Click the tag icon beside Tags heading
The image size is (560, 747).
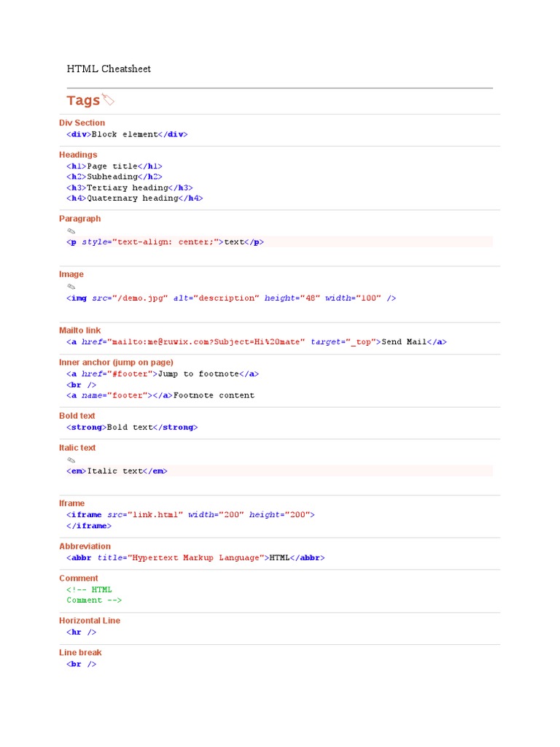[x=109, y=99]
